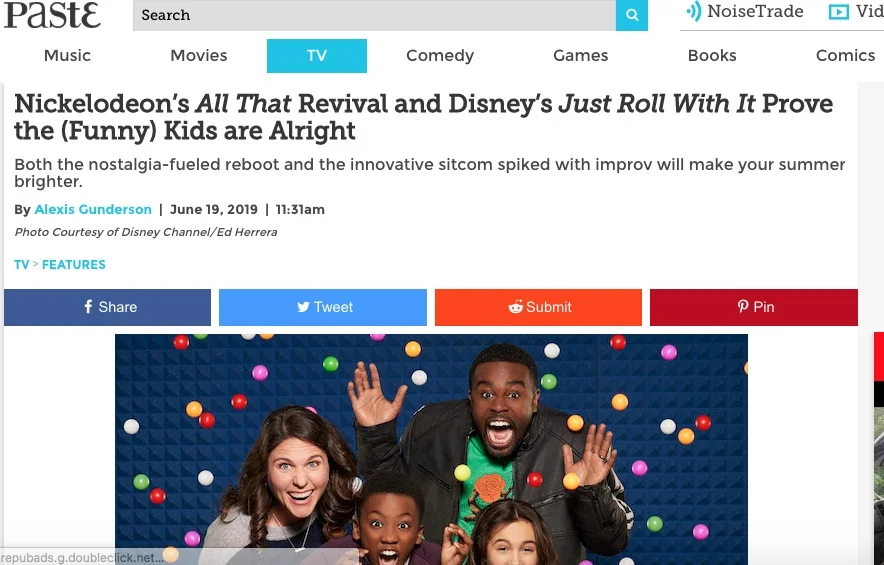Click the TV breadcrumb link
The width and height of the screenshot is (884, 565).
click(21, 264)
